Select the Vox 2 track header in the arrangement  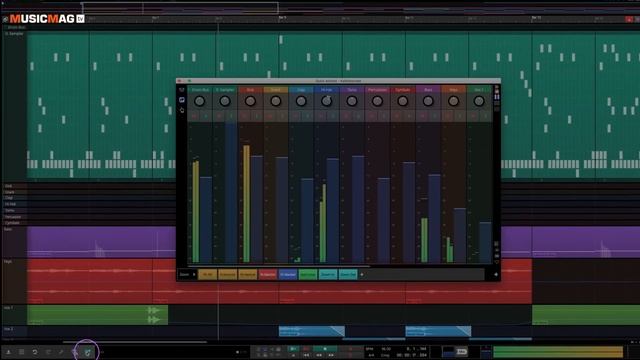coord(14,331)
